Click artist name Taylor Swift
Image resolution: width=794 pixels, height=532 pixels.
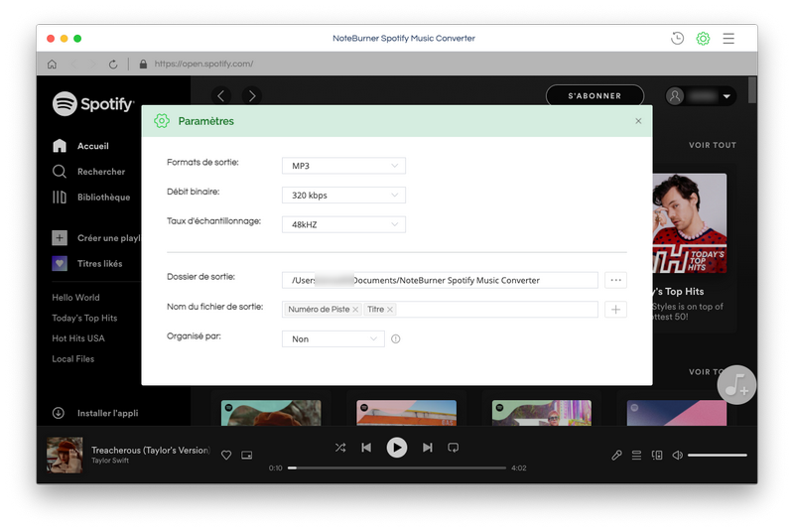(110, 461)
